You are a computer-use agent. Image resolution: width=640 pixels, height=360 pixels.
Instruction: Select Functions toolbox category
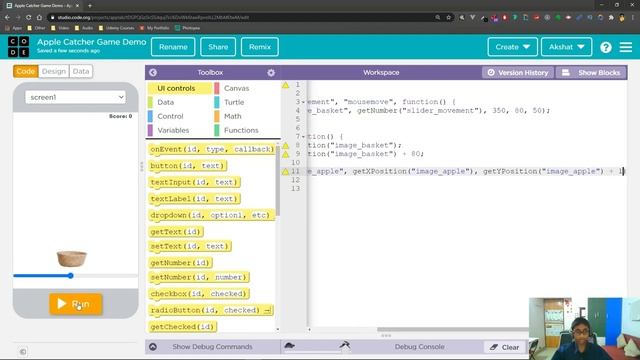tap(246, 130)
